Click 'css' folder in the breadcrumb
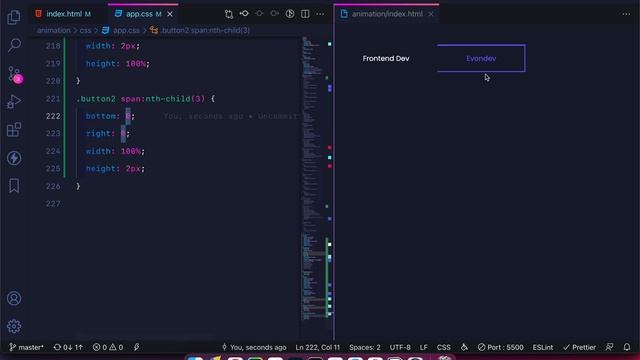This screenshot has height=360, width=640. coord(85,30)
